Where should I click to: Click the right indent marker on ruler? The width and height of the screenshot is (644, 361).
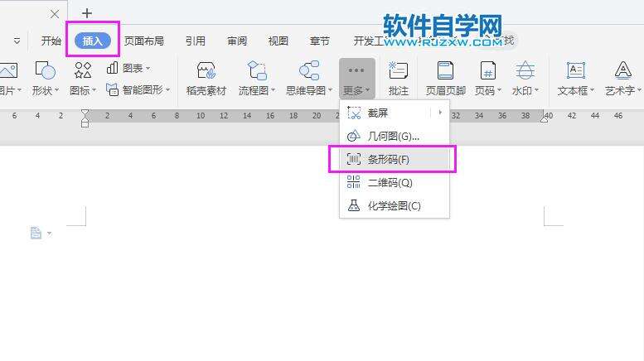[545, 119]
